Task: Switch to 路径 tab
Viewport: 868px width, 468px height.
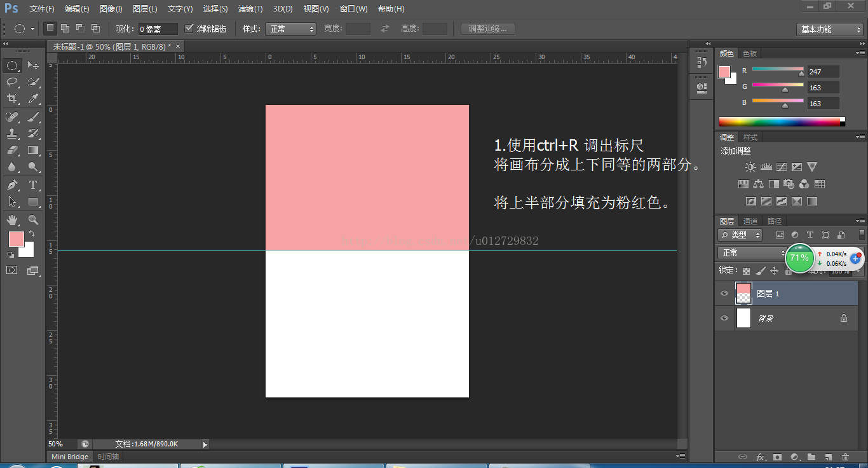Action: tap(775, 221)
